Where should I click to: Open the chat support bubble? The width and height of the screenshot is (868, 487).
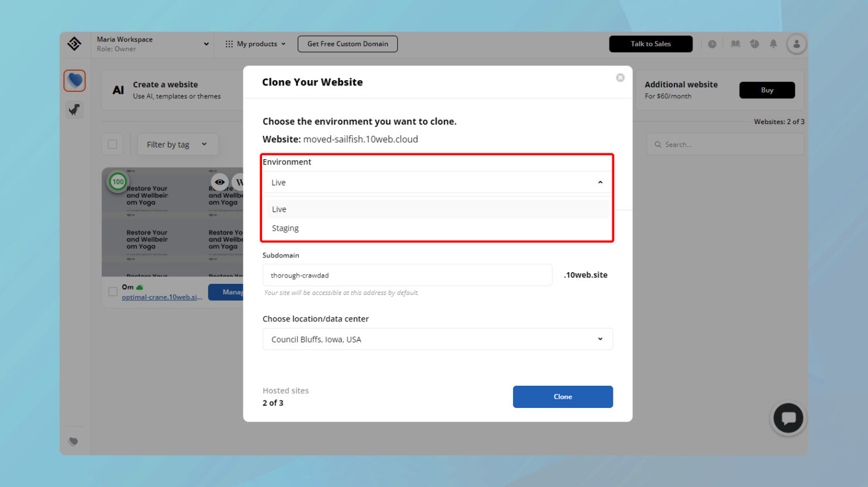(x=788, y=418)
